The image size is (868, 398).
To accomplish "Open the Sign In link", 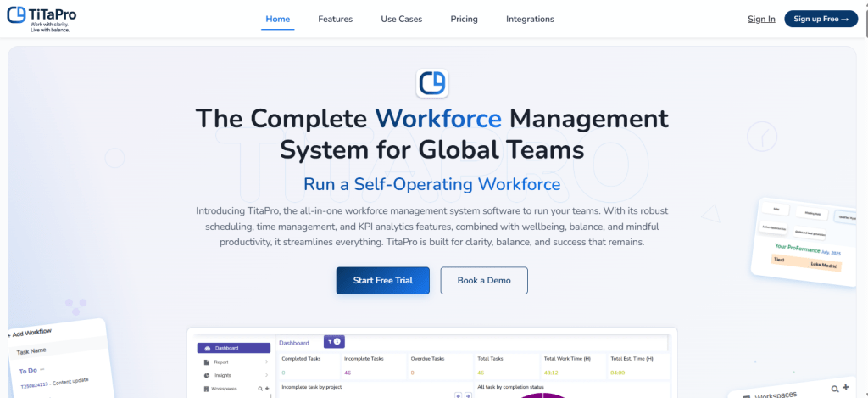I will tap(761, 20).
